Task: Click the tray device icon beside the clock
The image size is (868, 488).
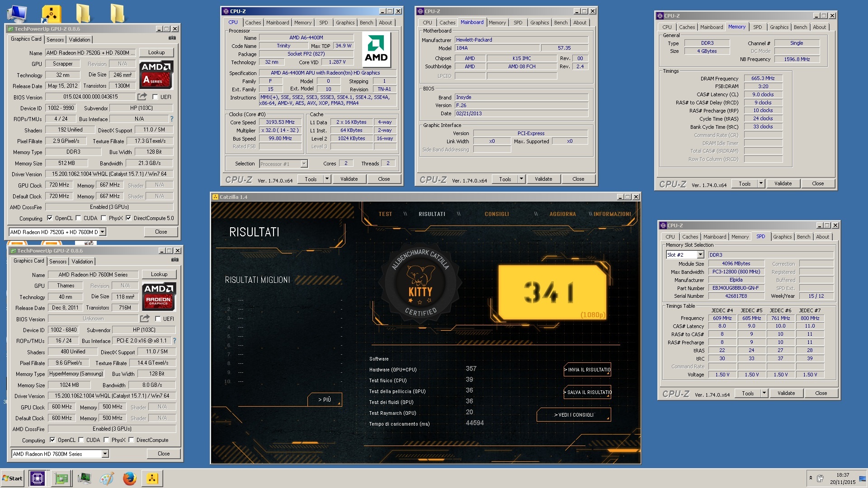Action: click(x=820, y=478)
